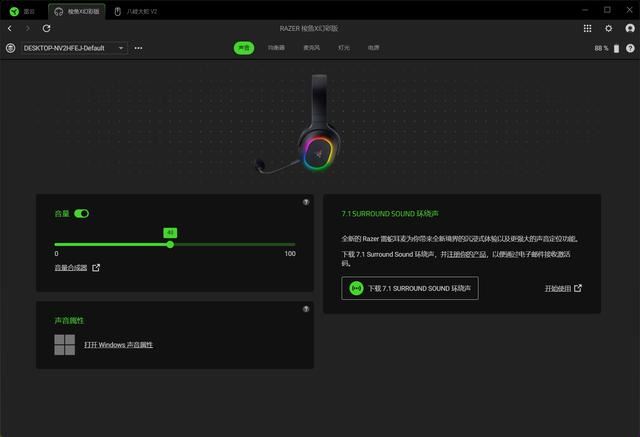Go forward with the right arrow

pyautogui.click(x=28, y=28)
